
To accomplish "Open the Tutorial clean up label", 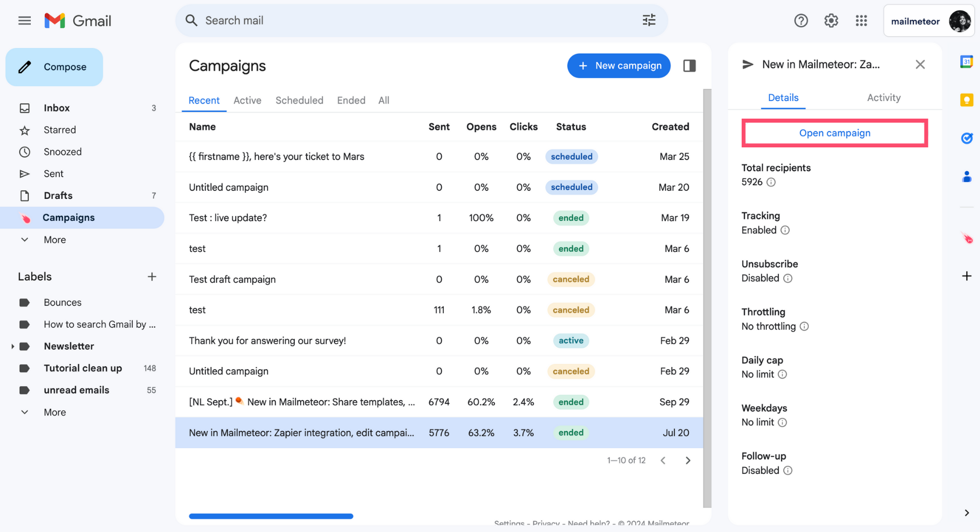I will (82, 368).
